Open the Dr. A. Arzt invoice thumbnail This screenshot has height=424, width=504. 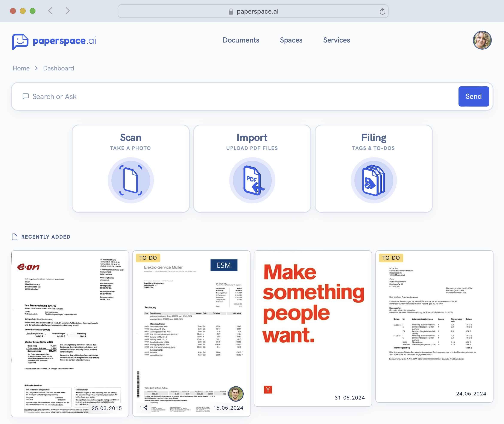434,326
